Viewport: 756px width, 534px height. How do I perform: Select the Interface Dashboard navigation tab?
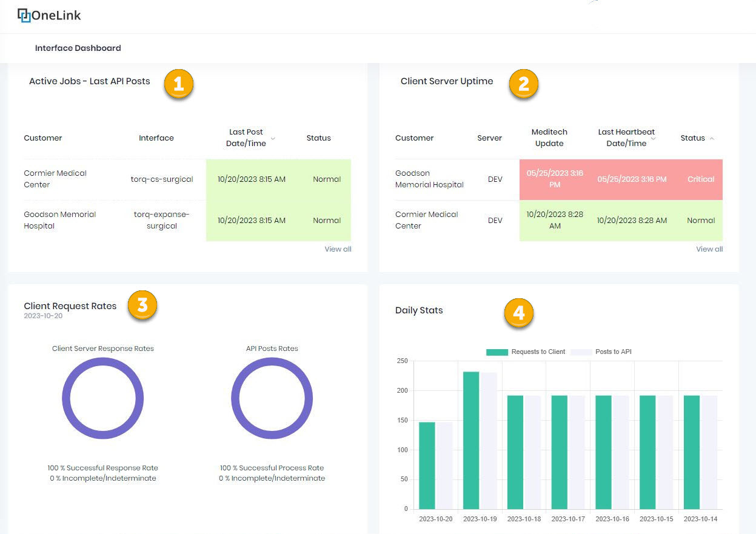click(78, 48)
